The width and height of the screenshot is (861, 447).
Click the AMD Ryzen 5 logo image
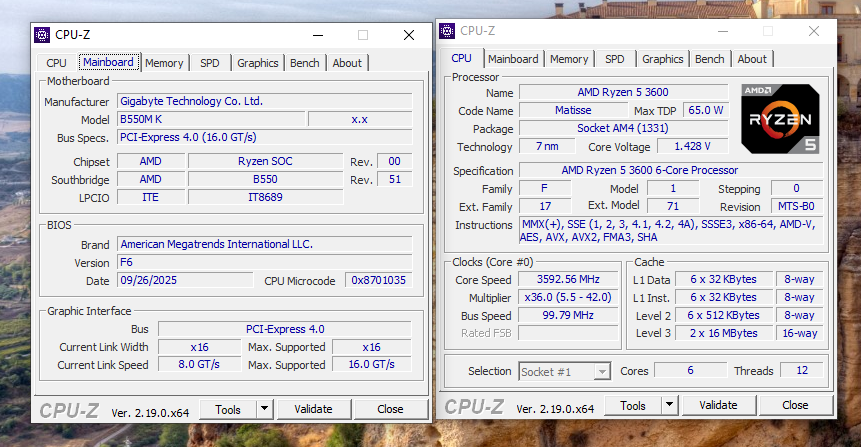[x=780, y=119]
